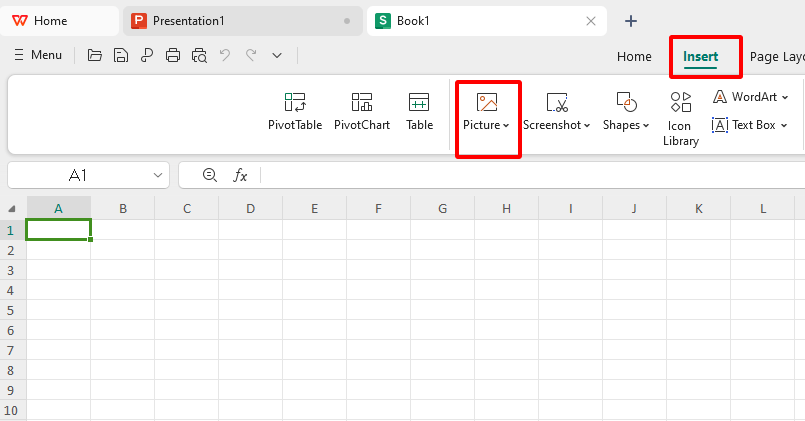Click the Picture icon
The width and height of the screenshot is (805, 421).
486,103
